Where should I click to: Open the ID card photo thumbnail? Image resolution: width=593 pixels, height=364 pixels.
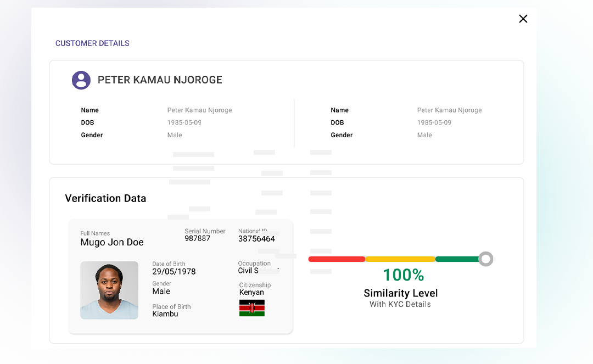pos(109,290)
